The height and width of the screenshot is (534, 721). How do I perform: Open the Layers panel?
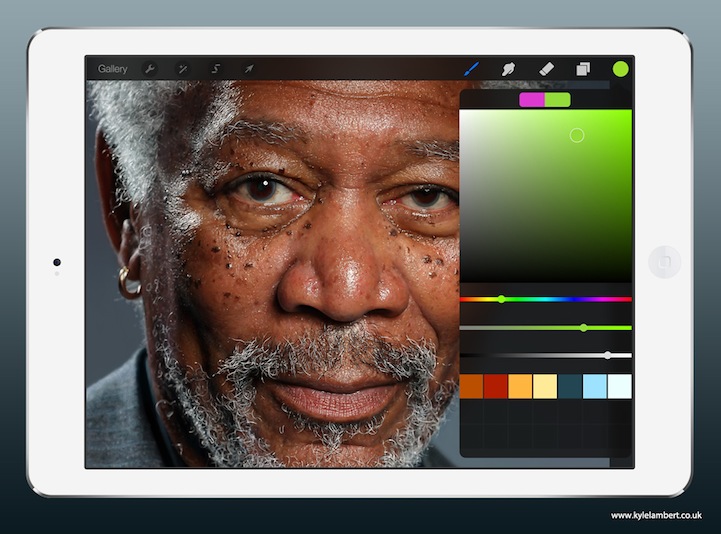582,69
